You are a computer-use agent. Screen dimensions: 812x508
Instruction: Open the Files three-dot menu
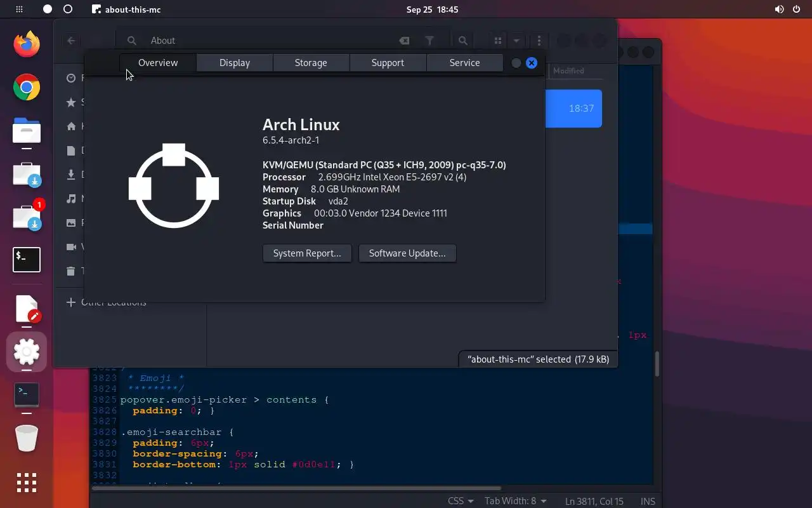[x=539, y=41]
